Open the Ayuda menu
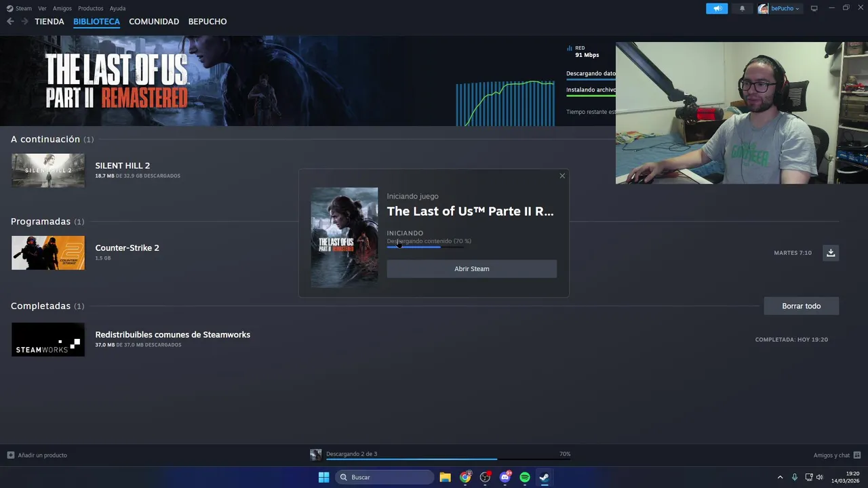The height and width of the screenshot is (488, 868). [x=117, y=8]
